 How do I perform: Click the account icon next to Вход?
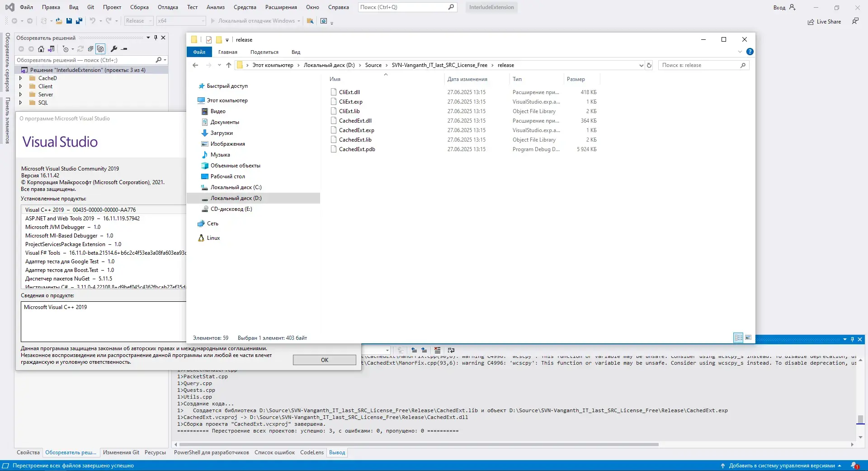pyautogui.click(x=793, y=7)
